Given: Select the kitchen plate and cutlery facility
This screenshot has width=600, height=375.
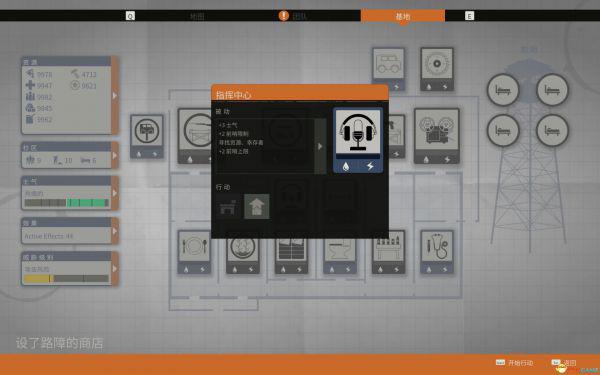Looking at the screenshot, I should click(194, 252).
